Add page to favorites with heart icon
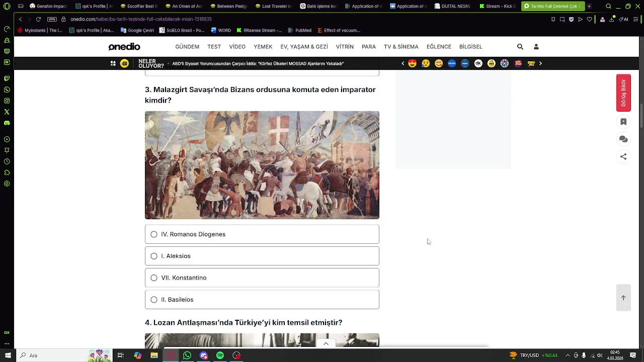Viewport: 644px width, 362px height. pos(589,19)
